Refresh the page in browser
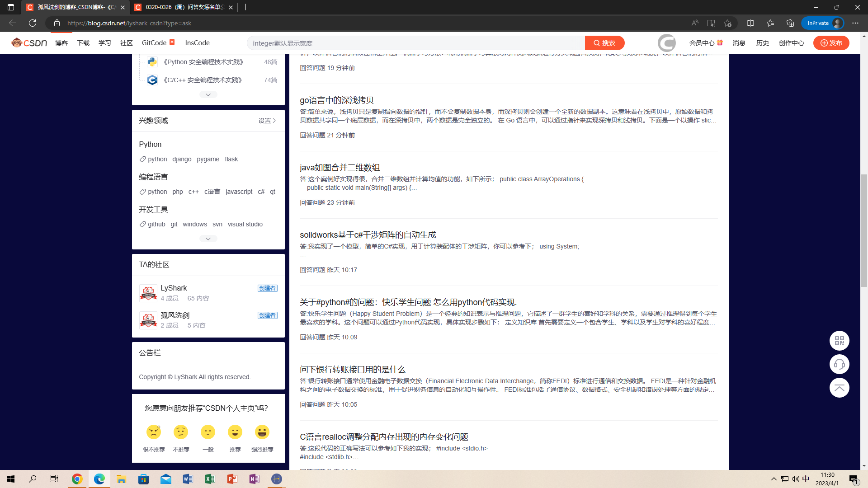The height and width of the screenshot is (488, 868). (33, 23)
